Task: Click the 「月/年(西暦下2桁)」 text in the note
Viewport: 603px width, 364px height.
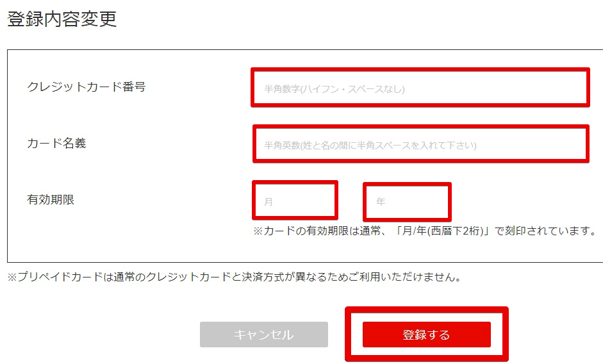Action: (x=443, y=231)
